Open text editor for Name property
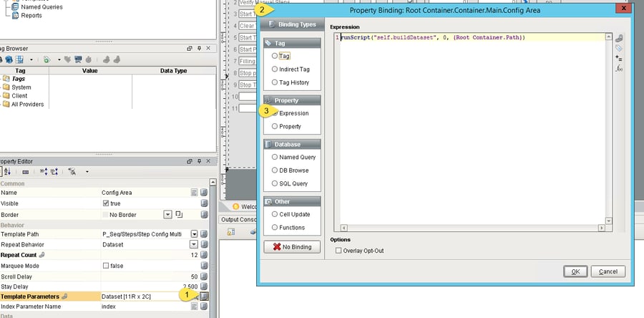 click(194, 192)
